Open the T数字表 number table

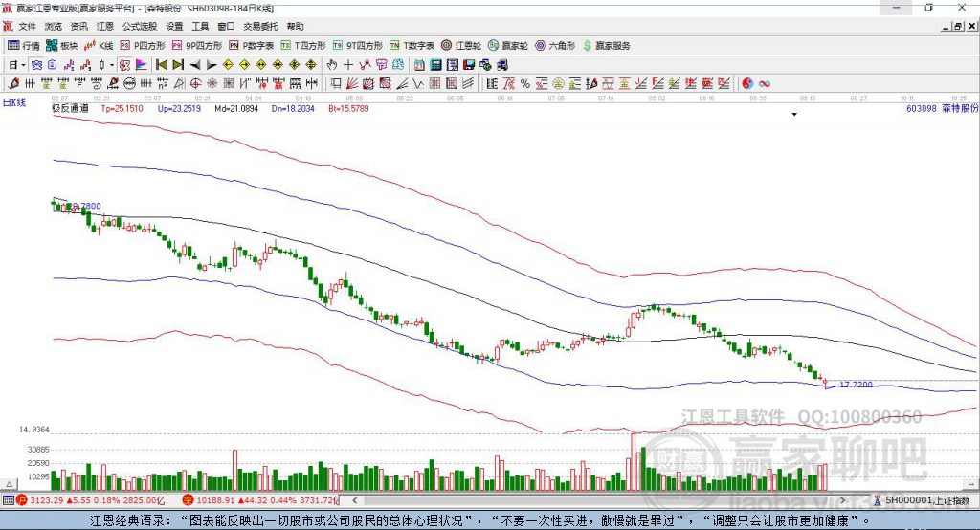coord(412,46)
